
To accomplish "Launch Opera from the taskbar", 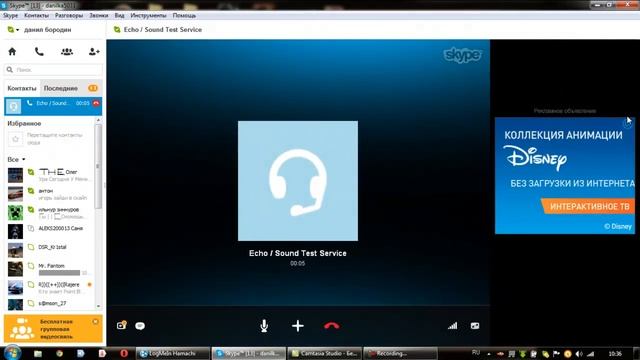I will (x=124, y=353).
